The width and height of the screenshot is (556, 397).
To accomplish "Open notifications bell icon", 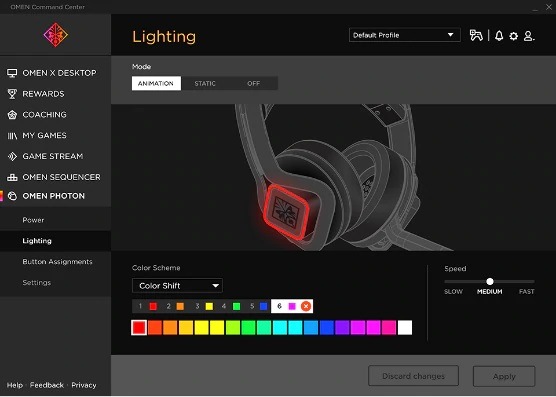I will (499, 36).
